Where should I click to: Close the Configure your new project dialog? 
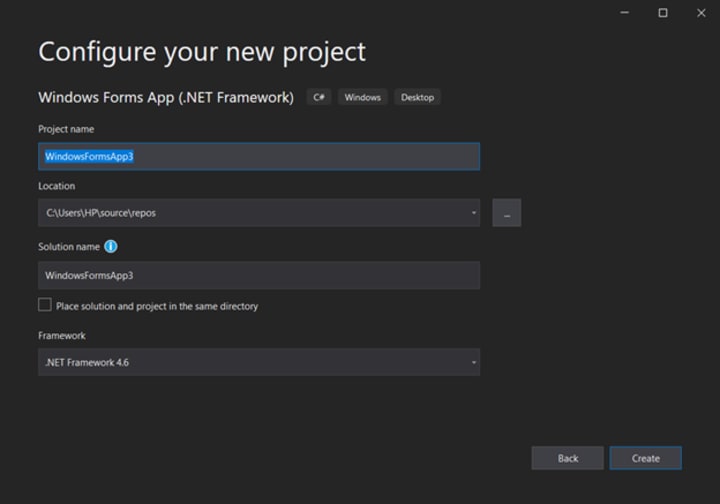click(700, 13)
